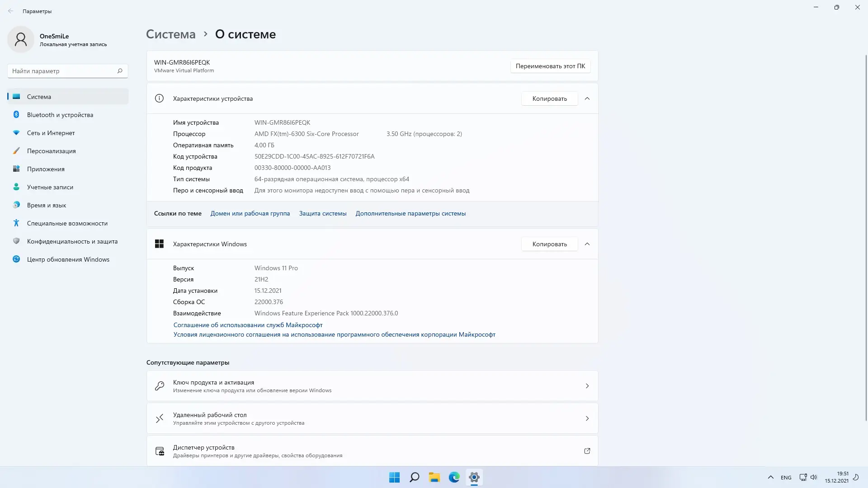This screenshot has height=488, width=868.
Task: Go to Сеть и Интернет section
Action: pos(51,133)
